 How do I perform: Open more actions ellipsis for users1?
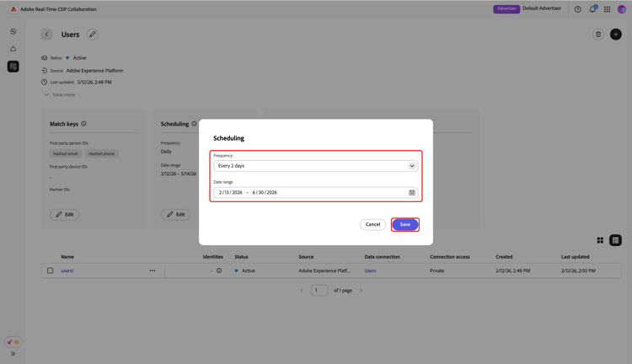(153, 270)
